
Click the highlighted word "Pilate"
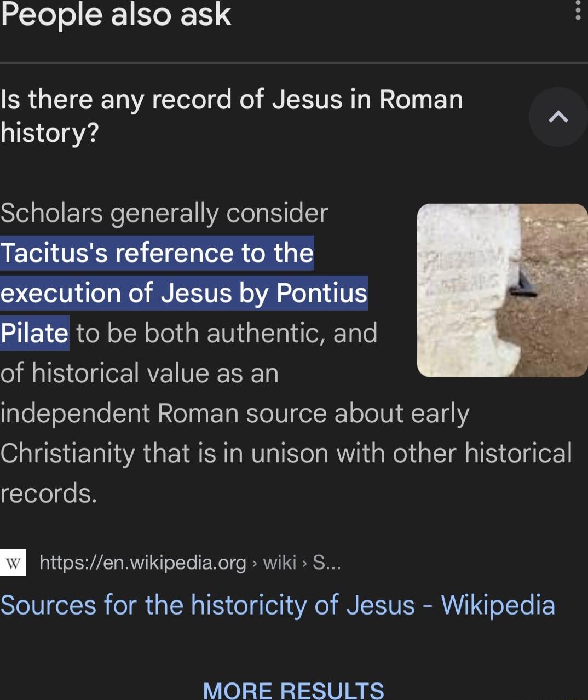coord(34,333)
